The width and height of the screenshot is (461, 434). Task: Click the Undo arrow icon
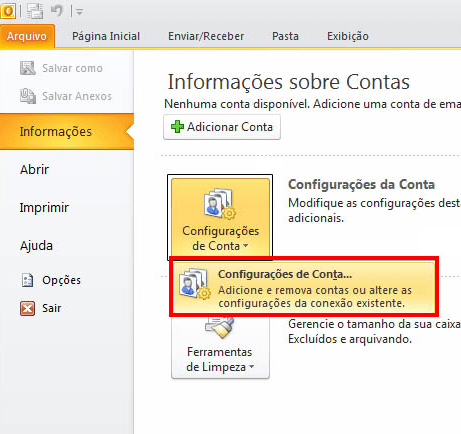coord(57,11)
